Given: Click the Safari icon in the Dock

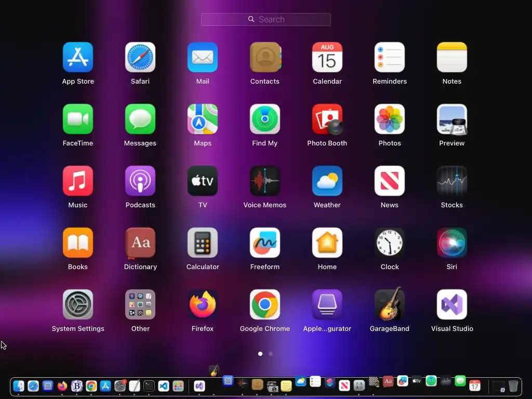Looking at the screenshot, I should (x=33, y=386).
